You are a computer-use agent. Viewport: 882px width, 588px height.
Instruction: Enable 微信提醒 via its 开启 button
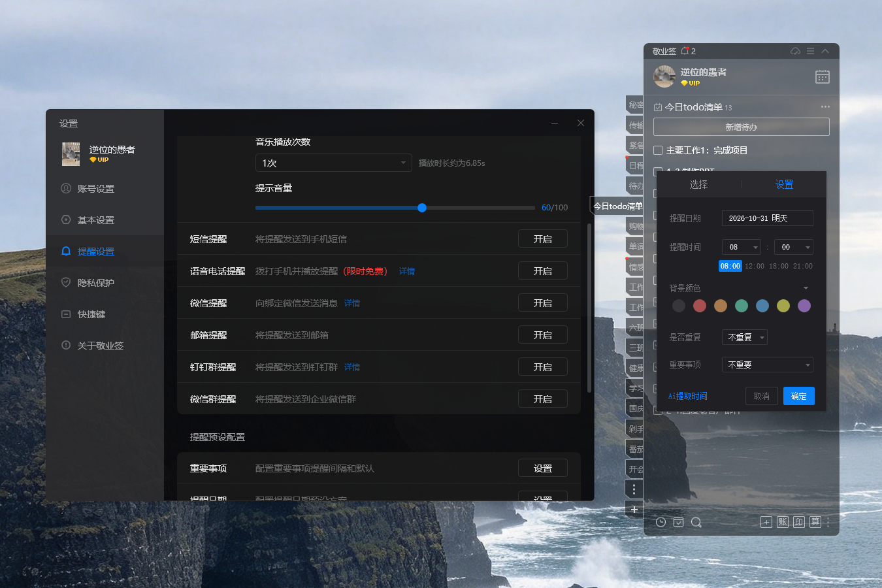point(543,303)
